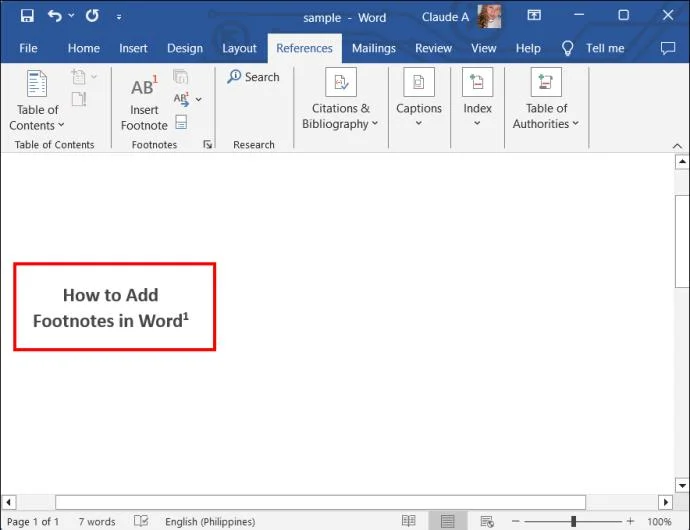
Task: Click the vertical scrollbar thumb
Action: tap(682, 241)
